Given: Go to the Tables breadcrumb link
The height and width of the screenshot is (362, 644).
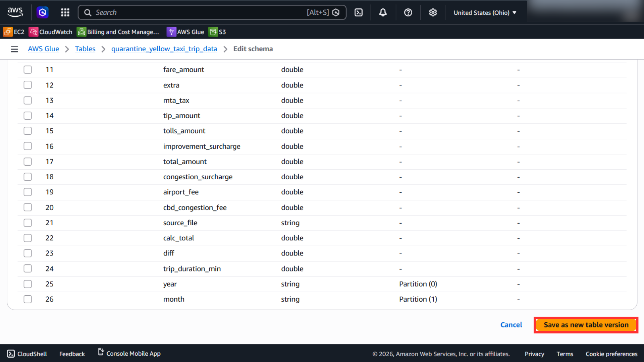Looking at the screenshot, I should coord(85,49).
